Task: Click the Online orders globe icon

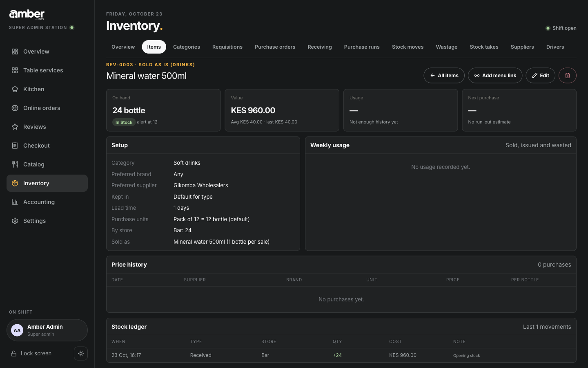Action: coord(15,108)
